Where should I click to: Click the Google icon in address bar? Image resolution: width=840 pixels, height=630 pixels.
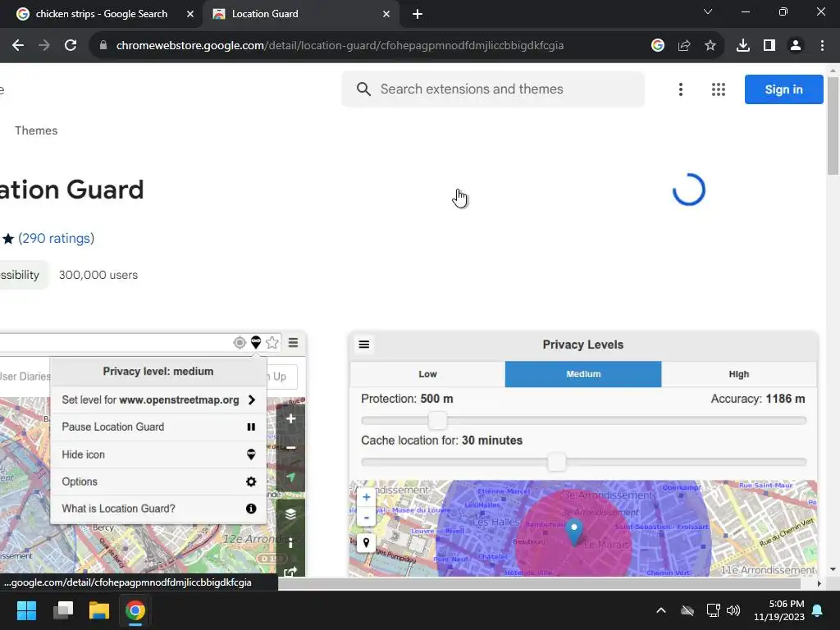pyautogui.click(x=658, y=46)
